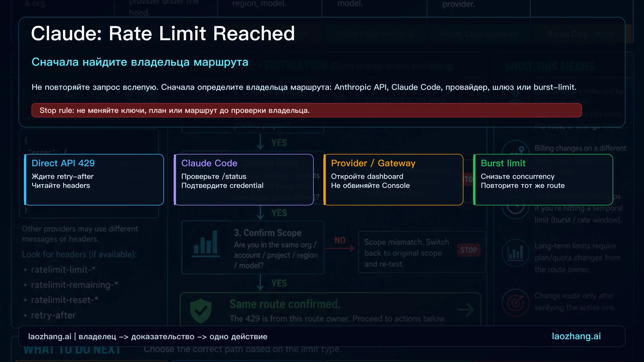Click the text 'Снизьте concurrency'

point(518,176)
